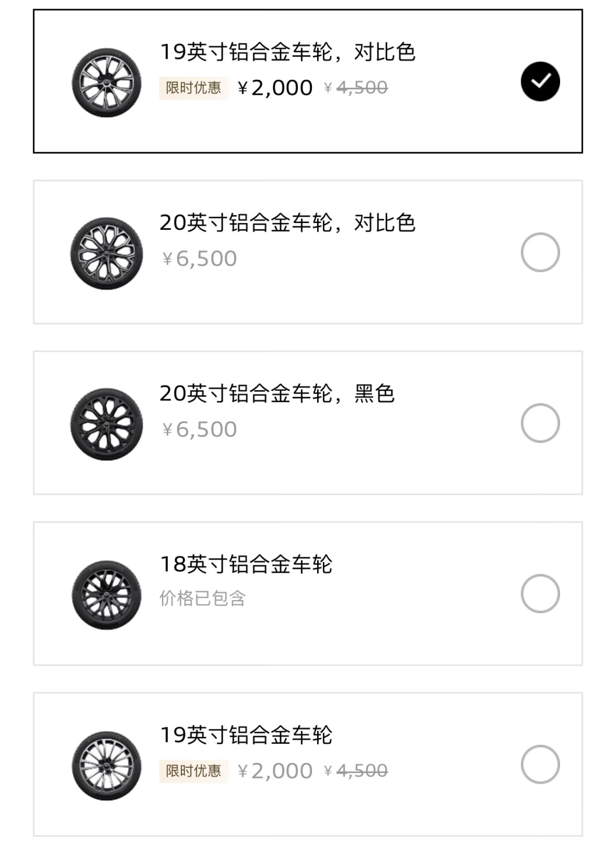
Task: Click the 19-inch contrast-color wheel image
Action: 107,83
